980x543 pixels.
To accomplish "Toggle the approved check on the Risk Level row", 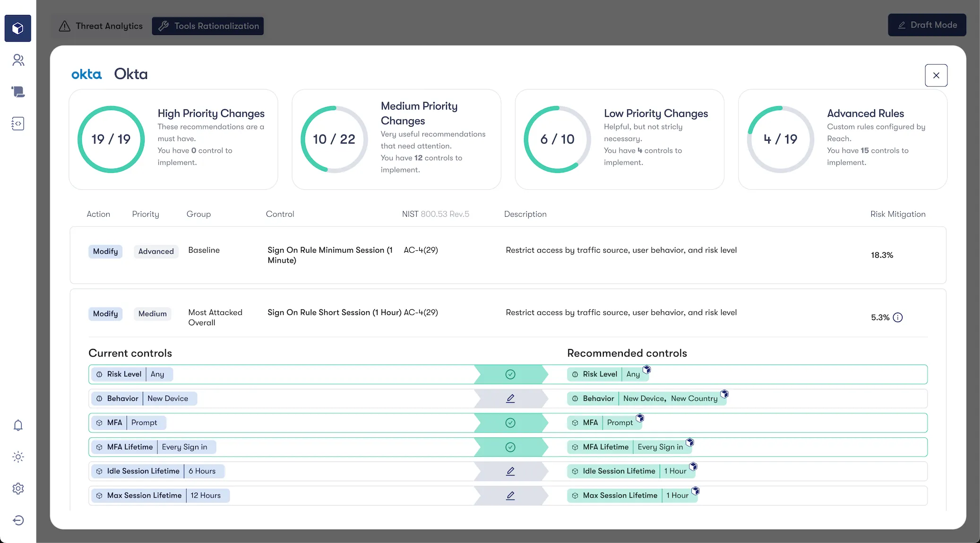I will 511,374.
